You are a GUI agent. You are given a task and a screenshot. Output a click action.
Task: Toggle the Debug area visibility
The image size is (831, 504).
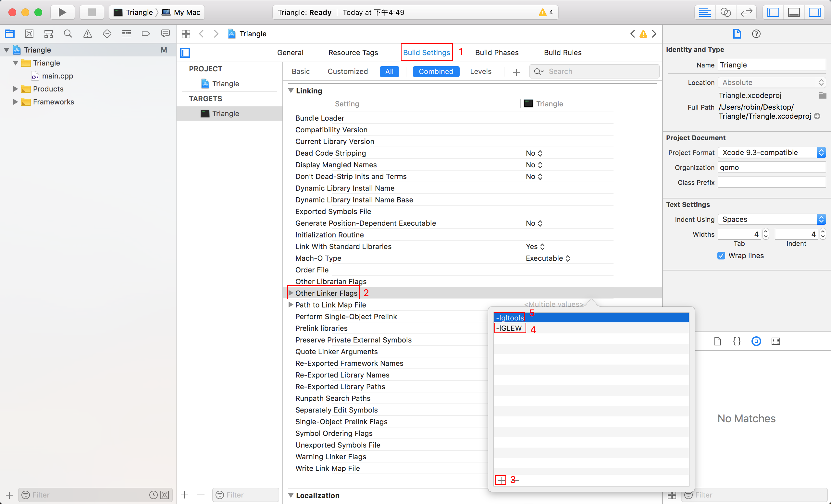point(794,12)
